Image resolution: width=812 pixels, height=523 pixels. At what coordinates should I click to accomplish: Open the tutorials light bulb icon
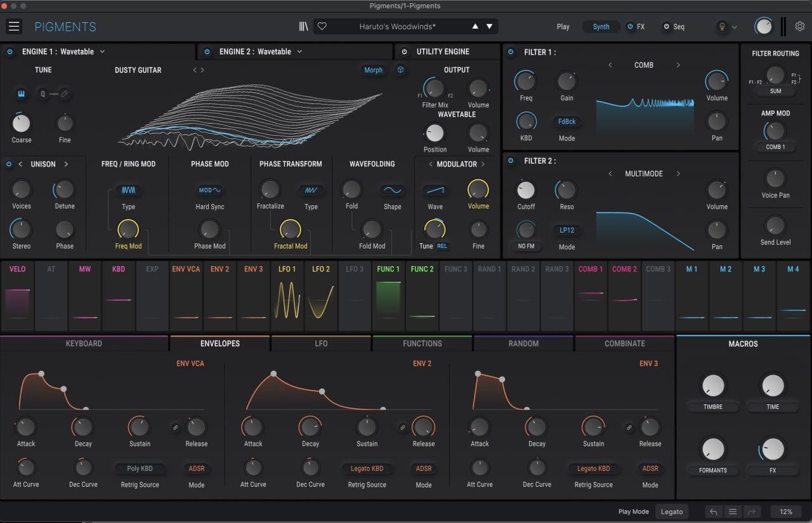tap(723, 27)
